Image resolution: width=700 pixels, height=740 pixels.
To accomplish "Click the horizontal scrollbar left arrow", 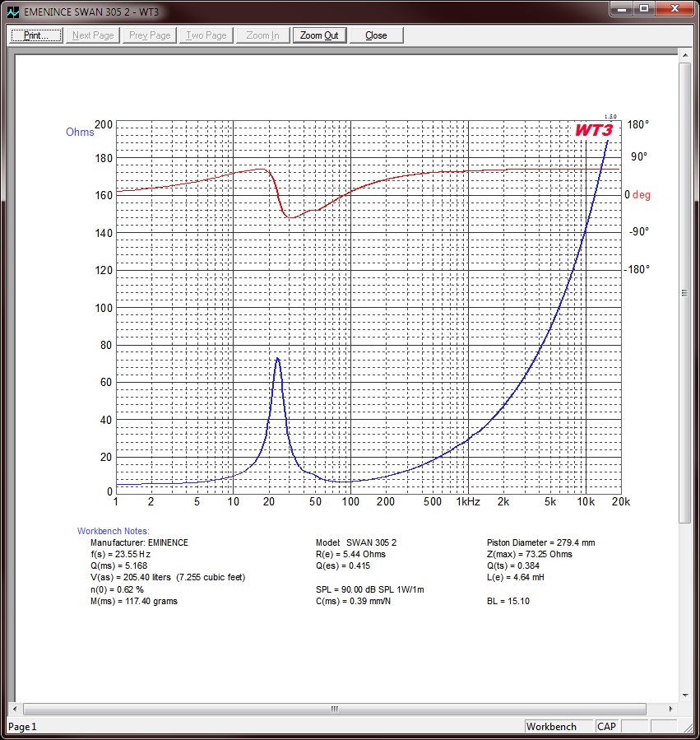I will point(15,709).
